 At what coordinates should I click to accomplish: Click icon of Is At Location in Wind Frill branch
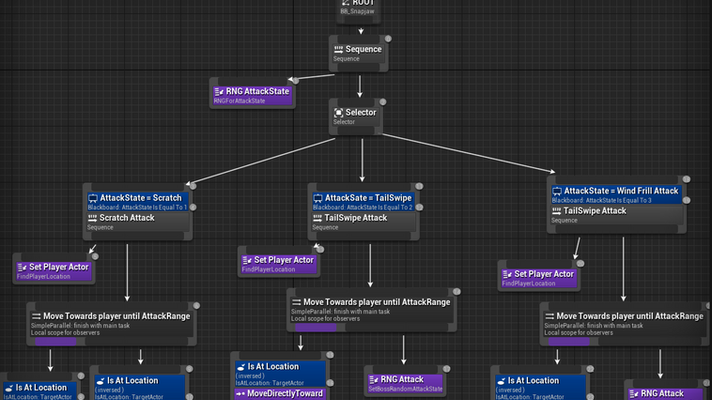pos(501,381)
